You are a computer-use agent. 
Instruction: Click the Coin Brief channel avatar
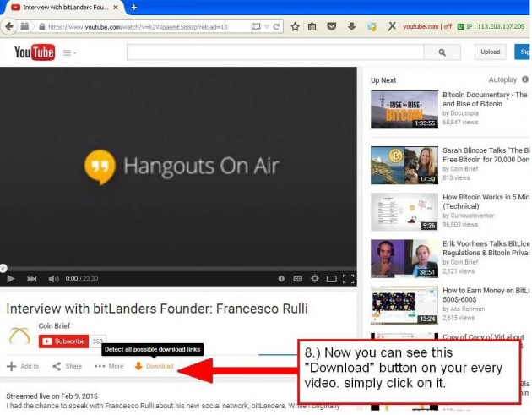pos(19,336)
